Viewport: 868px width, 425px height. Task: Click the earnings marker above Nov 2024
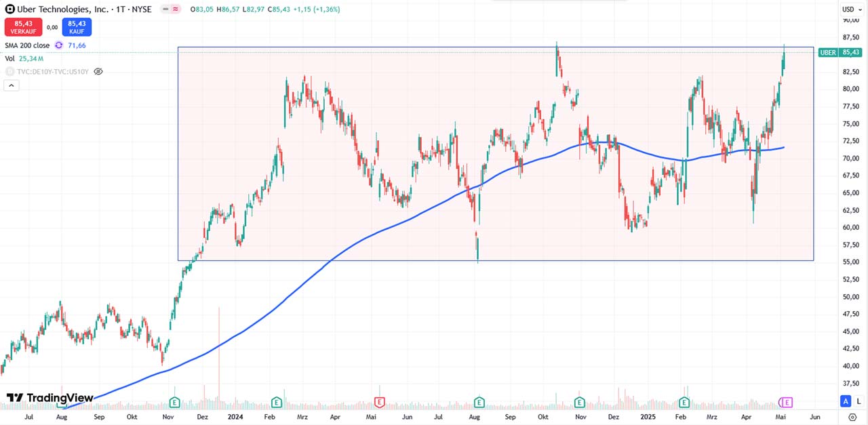pyautogui.click(x=580, y=402)
